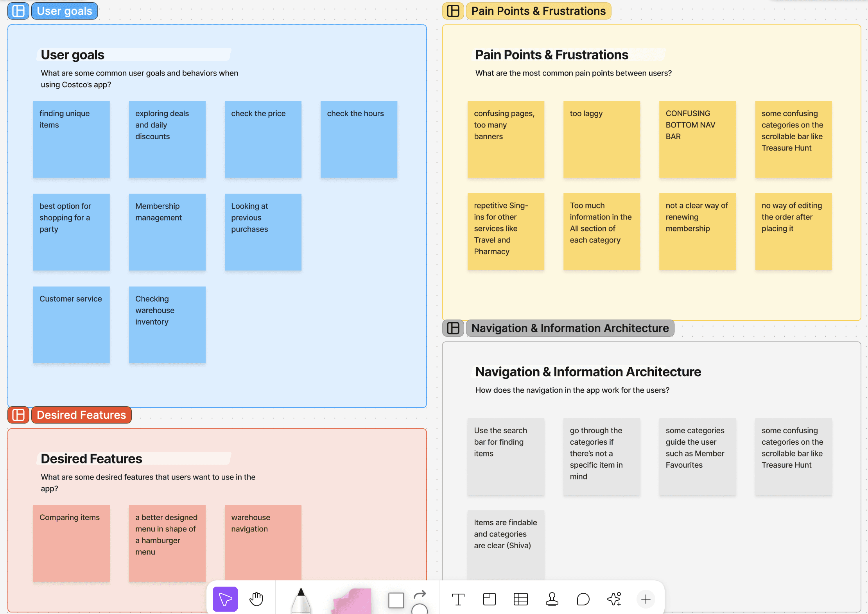This screenshot has height=614, width=868.
Task: Select the User goals heading text
Action: click(73, 55)
